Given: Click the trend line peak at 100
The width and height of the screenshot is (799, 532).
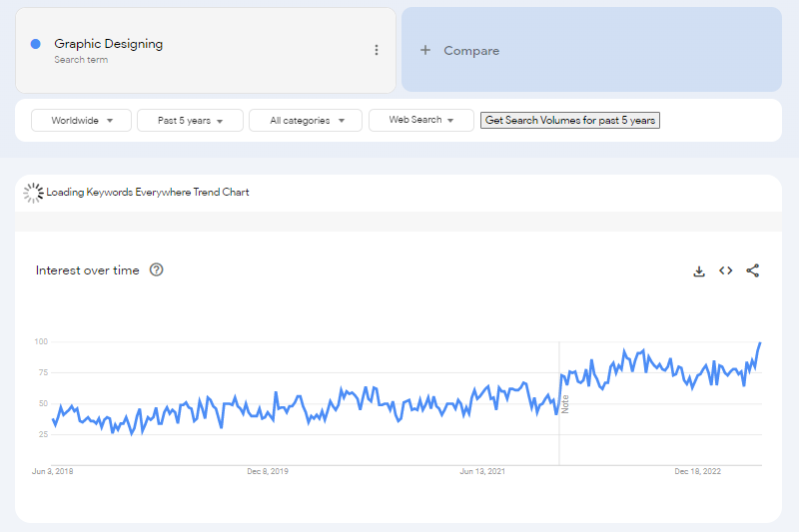Looking at the screenshot, I should [x=760, y=342].
